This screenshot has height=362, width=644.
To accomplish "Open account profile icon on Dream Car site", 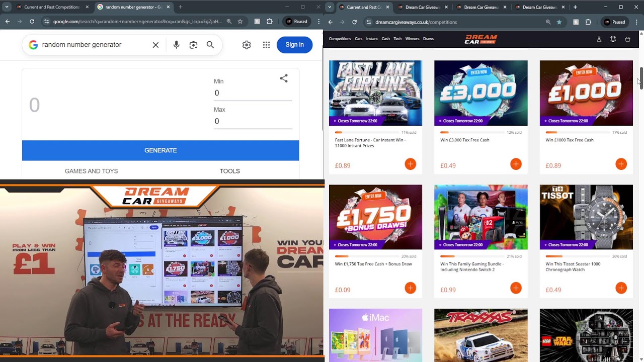I will pyautogui.click(x=599, y=39).
